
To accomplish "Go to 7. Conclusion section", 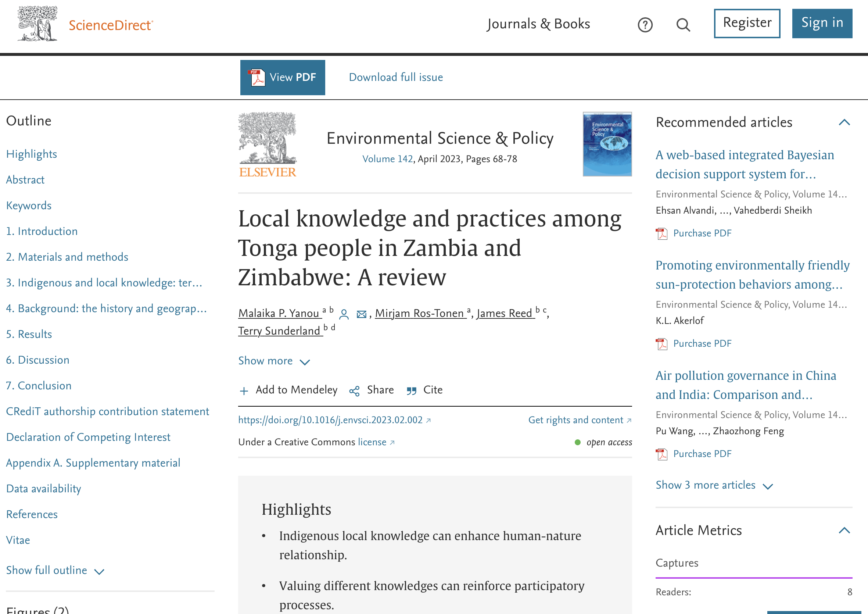I will [x=39, y=386].
